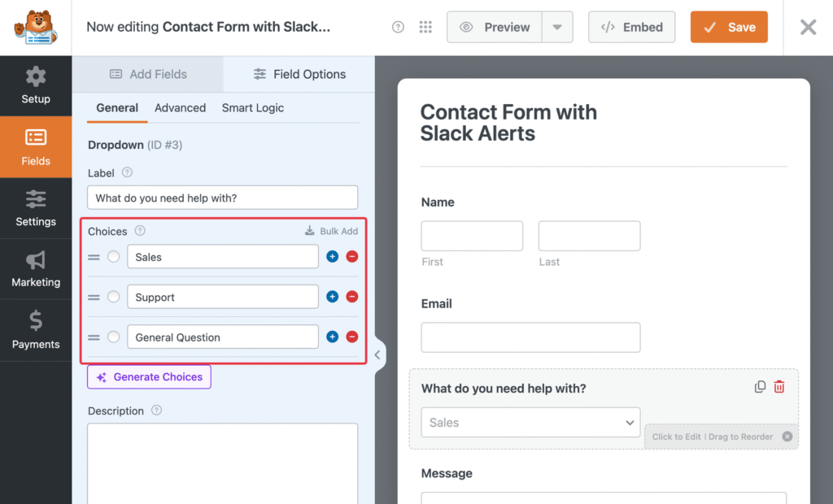Set General Question as default choice radio

click(114, 337)
